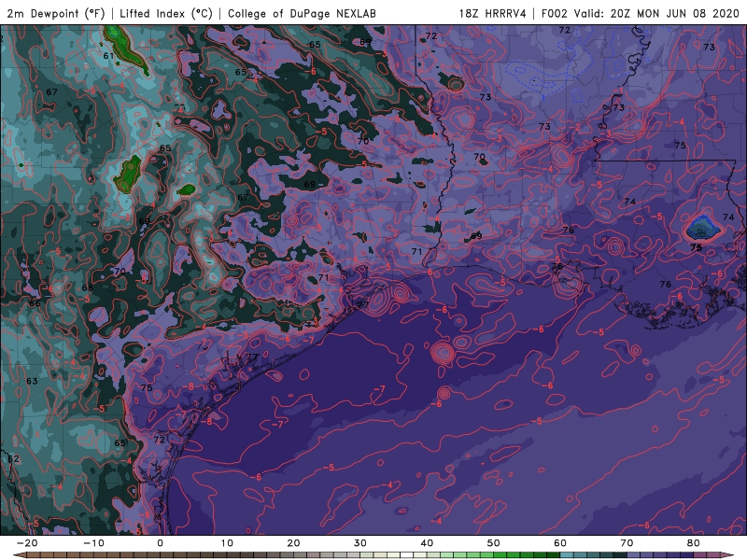
Task: Click the '50' color scale label
Action: click(494, 543)
